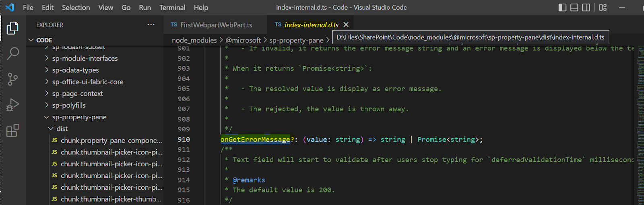Open the Edit menu

47,7
